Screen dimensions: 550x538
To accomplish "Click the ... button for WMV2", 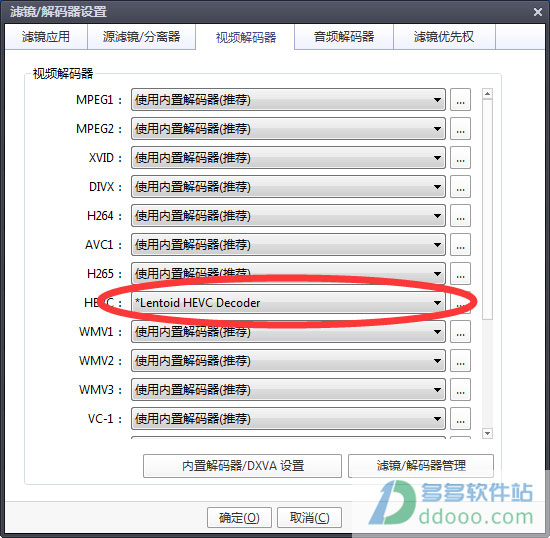I will 461,361.
